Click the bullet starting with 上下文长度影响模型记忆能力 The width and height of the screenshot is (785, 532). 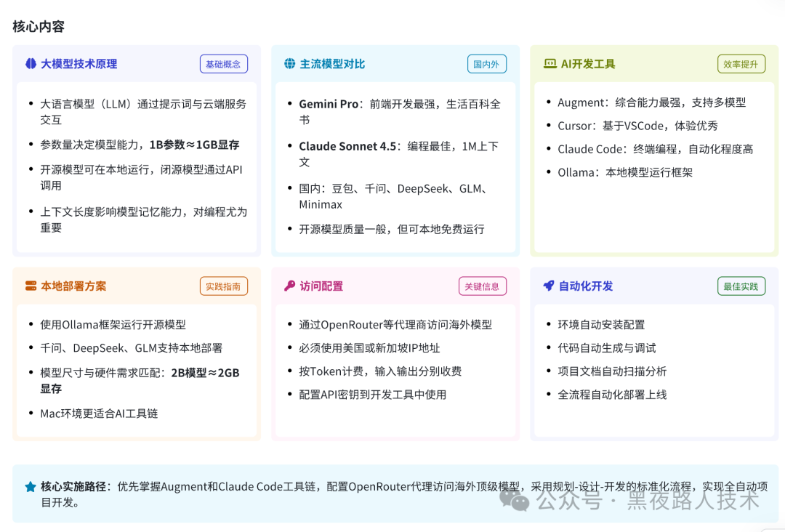144,219
